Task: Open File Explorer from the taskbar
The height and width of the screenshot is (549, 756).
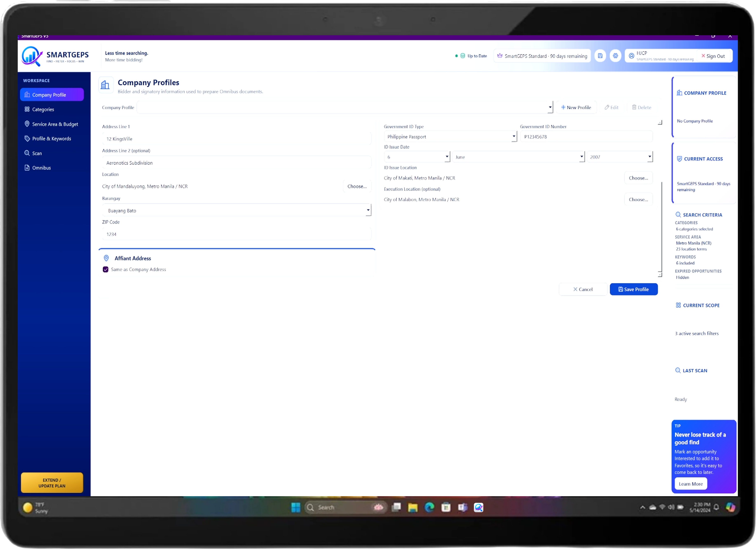Action: pyautogui.click(x=413, y=507)
